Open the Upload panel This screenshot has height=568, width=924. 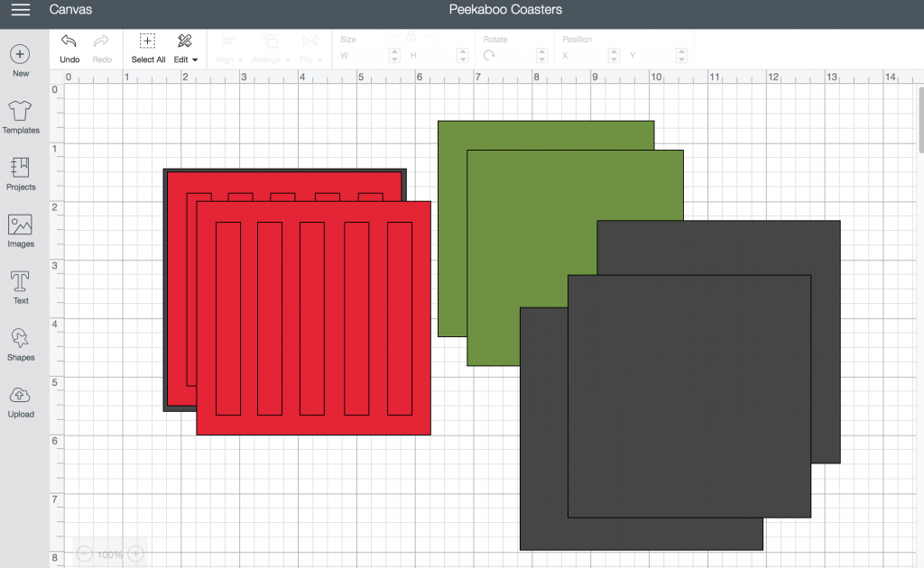tap(20, 401)
